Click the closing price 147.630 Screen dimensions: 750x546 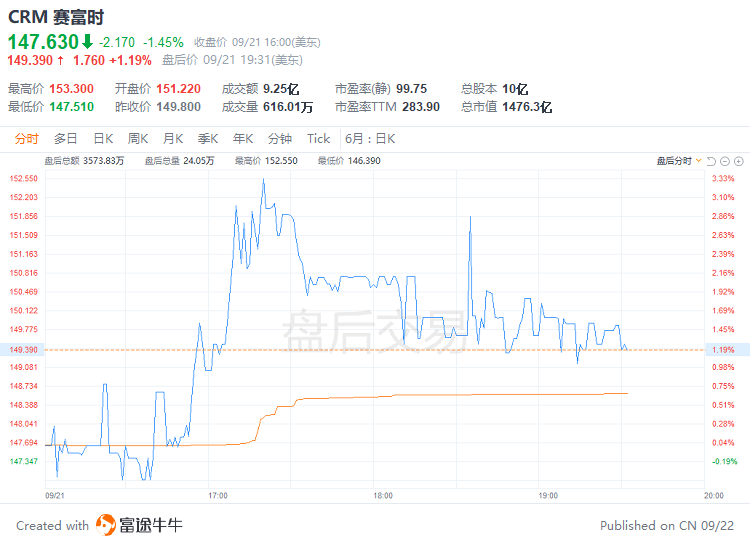(x=43, y=42)
